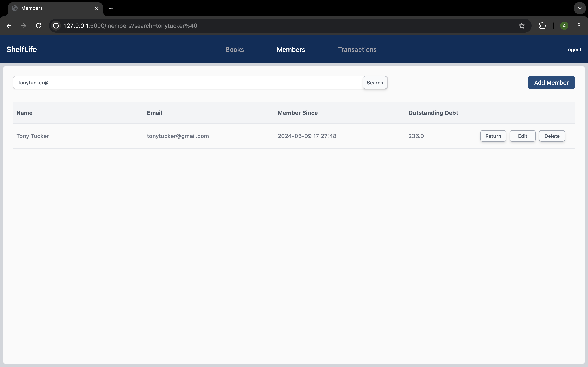Screen dimensions: 588x367
Task: Open Chrome three-dot menu
Action: (x=579, y=26)
